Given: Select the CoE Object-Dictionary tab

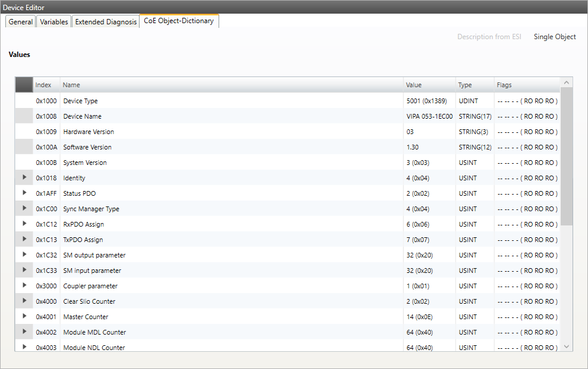Looking at the screenshot, I should 179,21.
